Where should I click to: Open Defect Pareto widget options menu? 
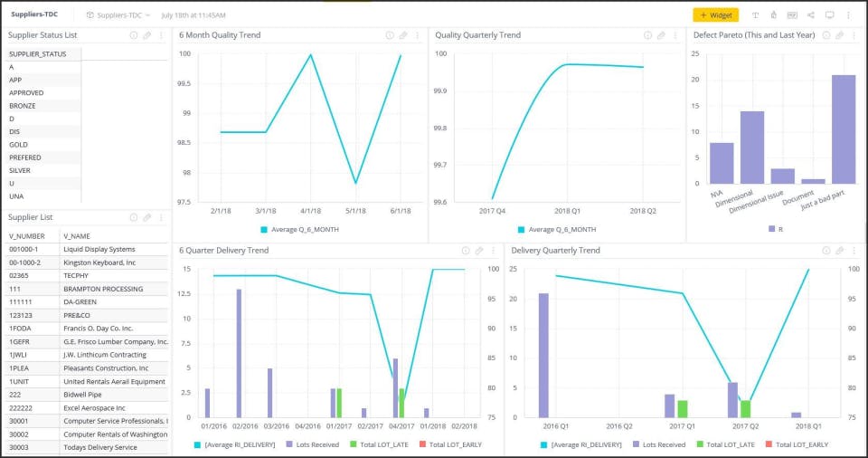pos(854,35)
